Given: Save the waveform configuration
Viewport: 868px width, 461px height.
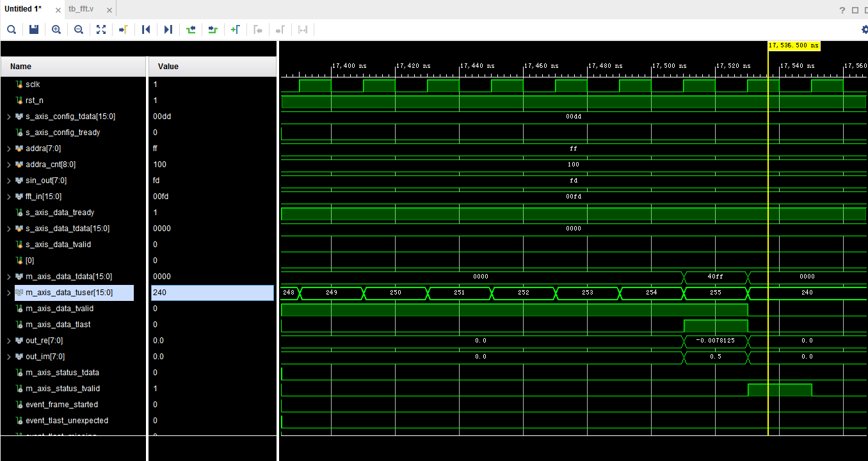Looking at the screenshot, I should click(34, 29).
